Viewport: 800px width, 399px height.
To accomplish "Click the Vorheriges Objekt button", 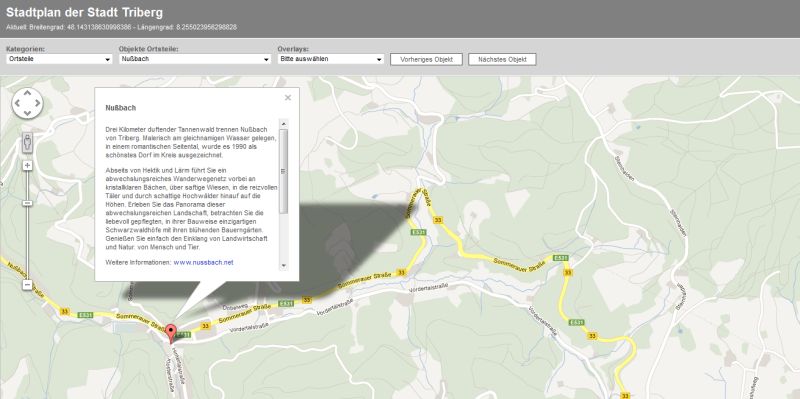I will pos(427,59).
